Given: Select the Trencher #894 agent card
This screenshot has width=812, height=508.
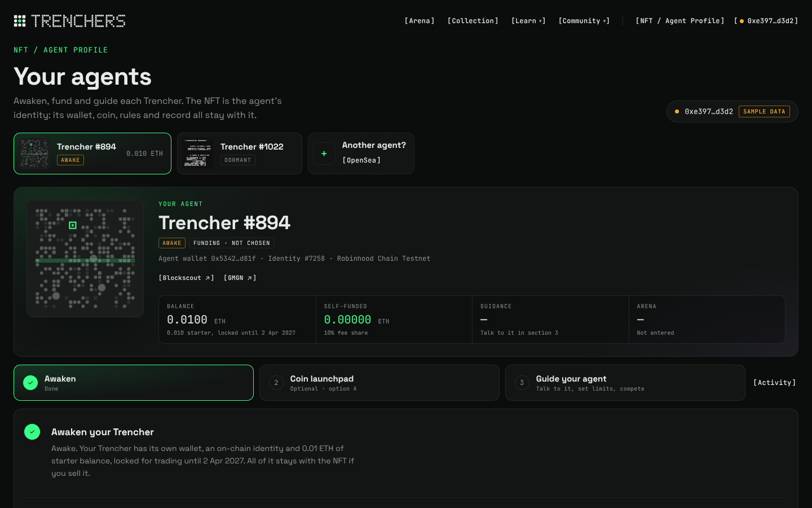Looking at the screenshot, I should coord(92,154).
